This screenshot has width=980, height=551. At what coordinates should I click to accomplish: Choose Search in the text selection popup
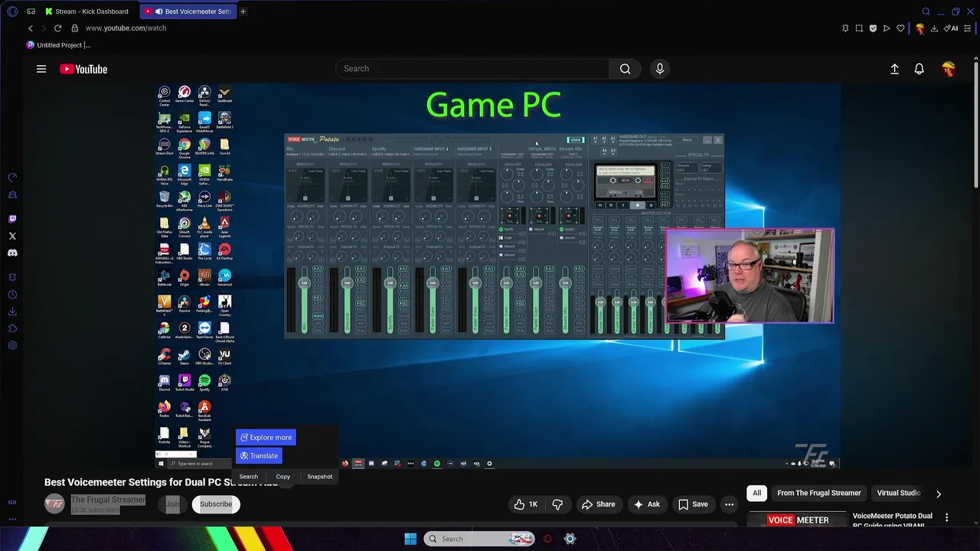[x=249, y=477]
